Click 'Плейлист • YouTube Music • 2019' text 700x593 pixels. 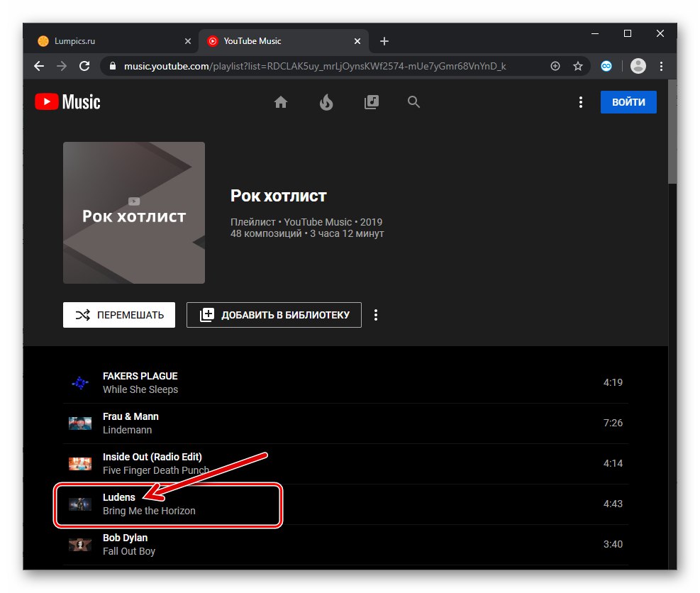[x=306, y=222]
